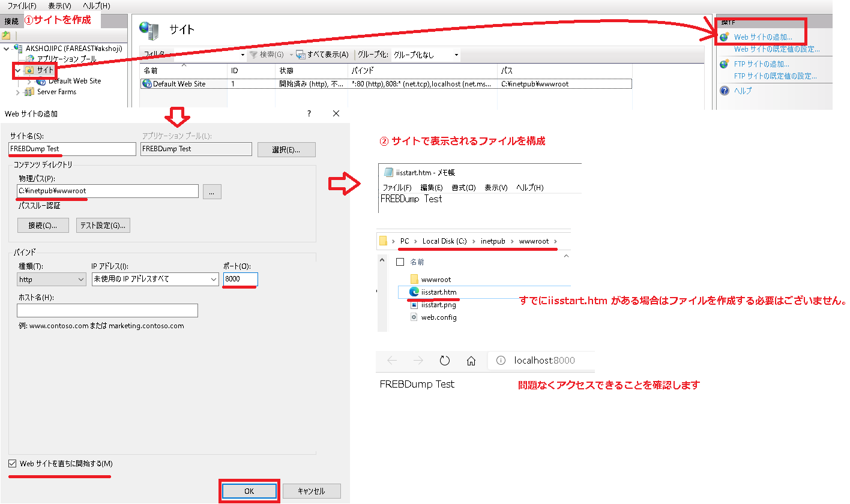The image size is (850, 504).
Task: Open the binding type http dropdown
Action: point(52,280)
